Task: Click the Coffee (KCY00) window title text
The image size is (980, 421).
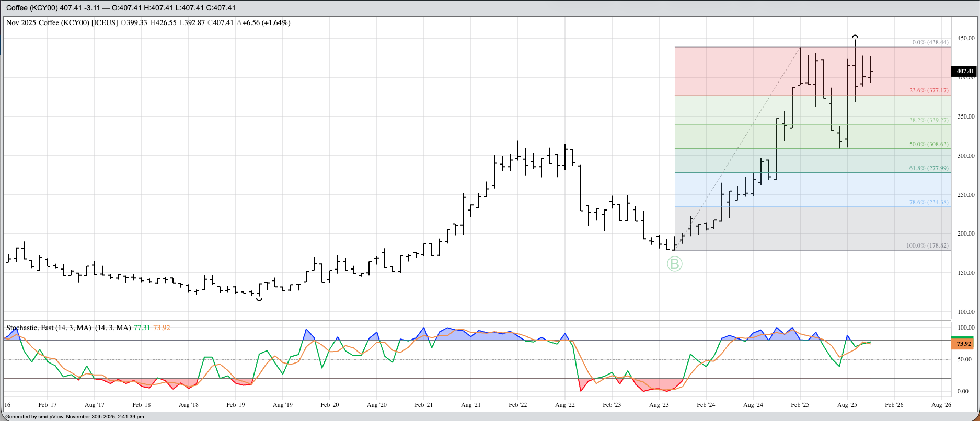Action: (x=31, y=8)
